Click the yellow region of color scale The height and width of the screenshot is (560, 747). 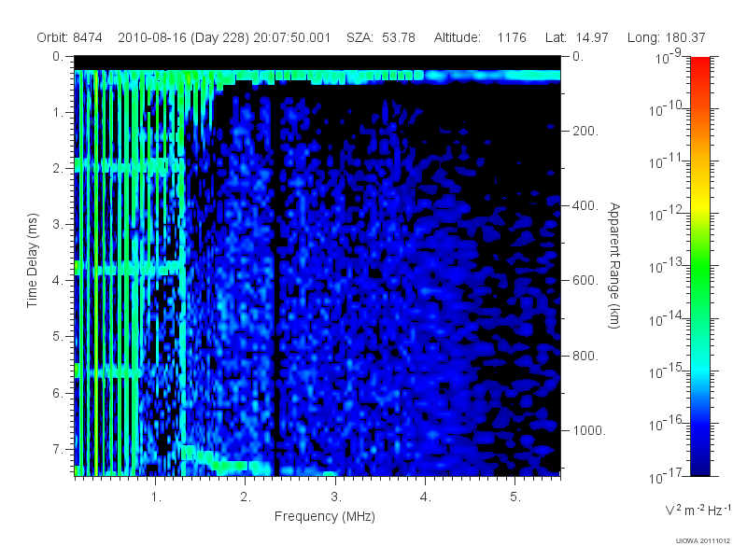click(699, 203)
